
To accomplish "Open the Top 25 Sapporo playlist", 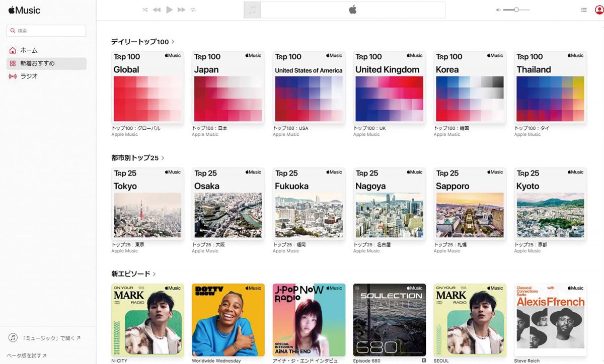I will (x=470, y=204).
